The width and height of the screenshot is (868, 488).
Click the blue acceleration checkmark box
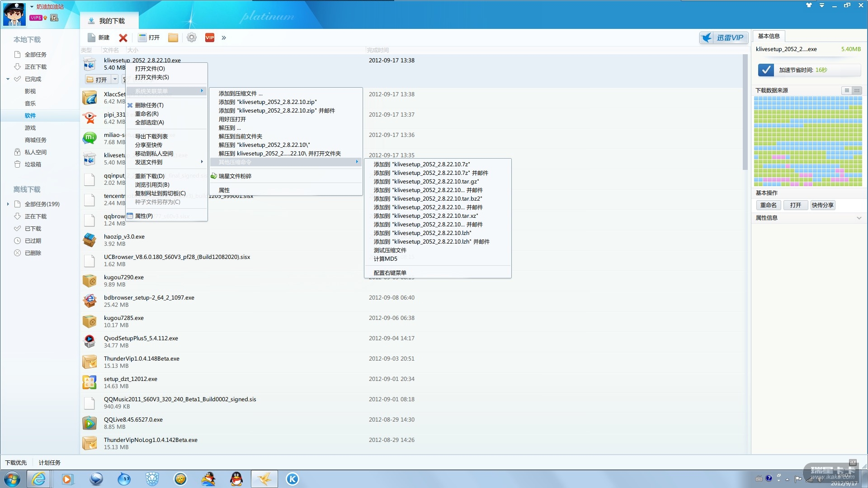tap(765, 70)
